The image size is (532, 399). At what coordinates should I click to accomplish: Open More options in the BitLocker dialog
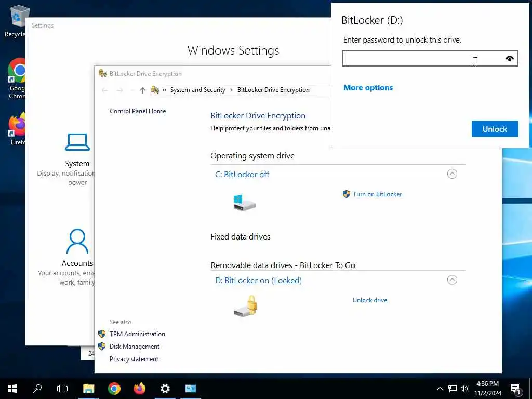[368, 87]
